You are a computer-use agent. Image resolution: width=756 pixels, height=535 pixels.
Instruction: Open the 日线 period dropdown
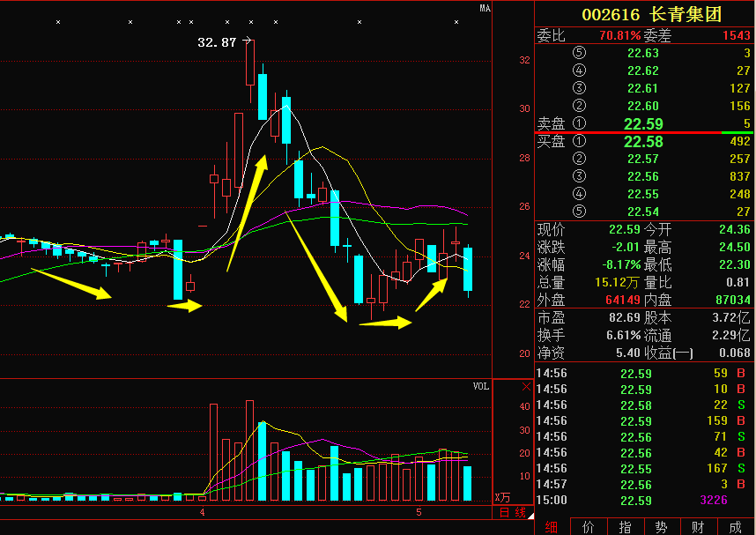[x=512, y=512]
